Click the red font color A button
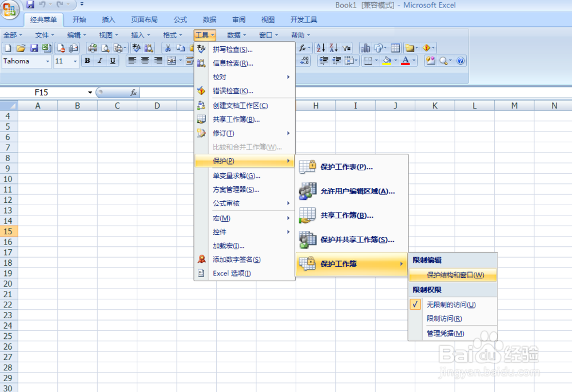The width and height of the screenshot is (572, 392). click(x=406, y=61)
